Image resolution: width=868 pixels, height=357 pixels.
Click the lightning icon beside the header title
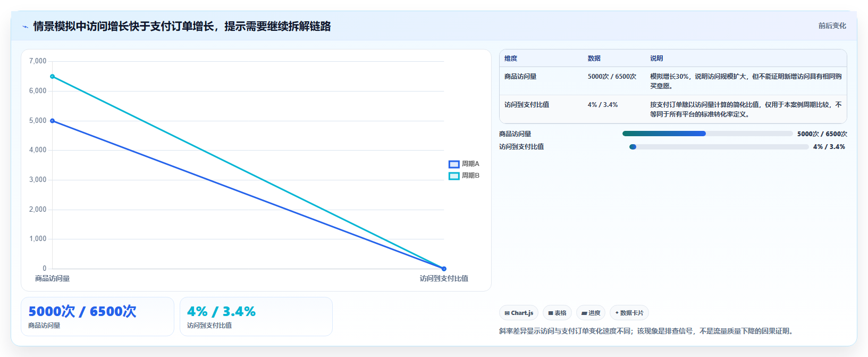(x=25, y=27)
